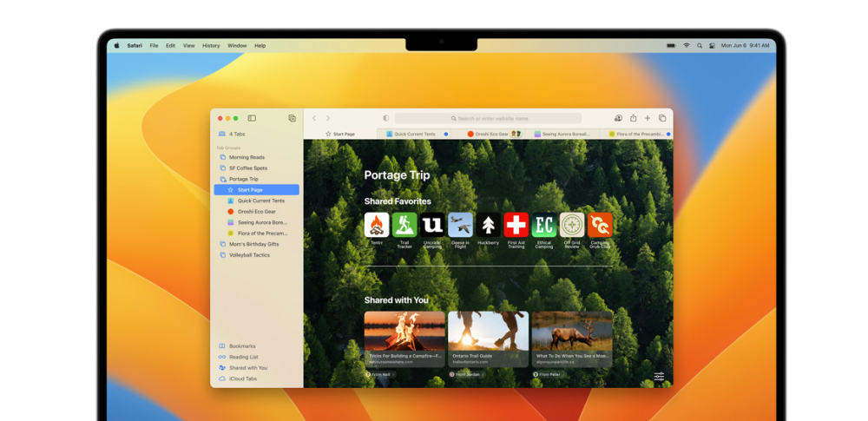Open the tab group collaboration icon
868x421 pixels.
tap(618, 118)
